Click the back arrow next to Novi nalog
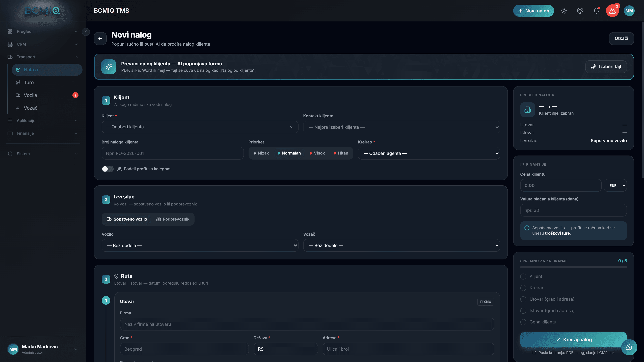Screen dimensions: 644x362 100,39
